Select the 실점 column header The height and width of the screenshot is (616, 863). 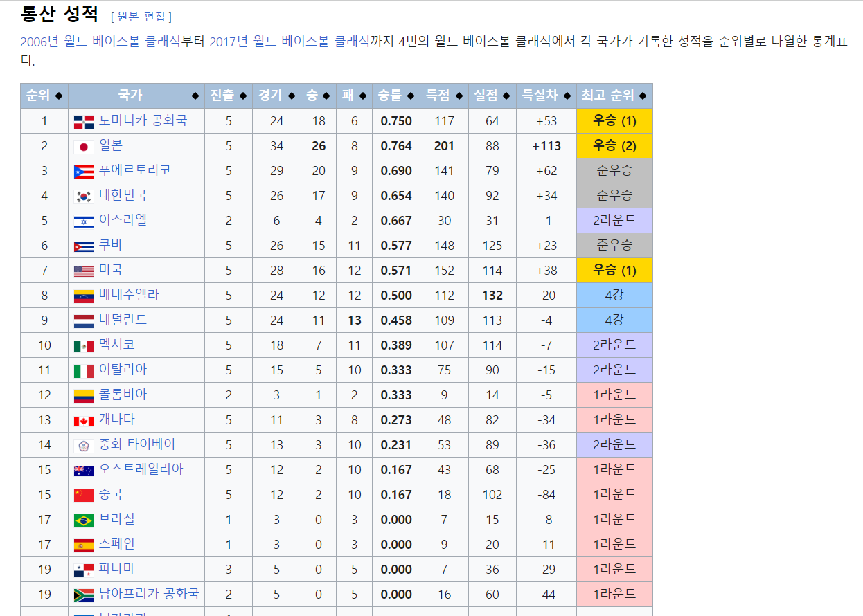tap(483, 96)
